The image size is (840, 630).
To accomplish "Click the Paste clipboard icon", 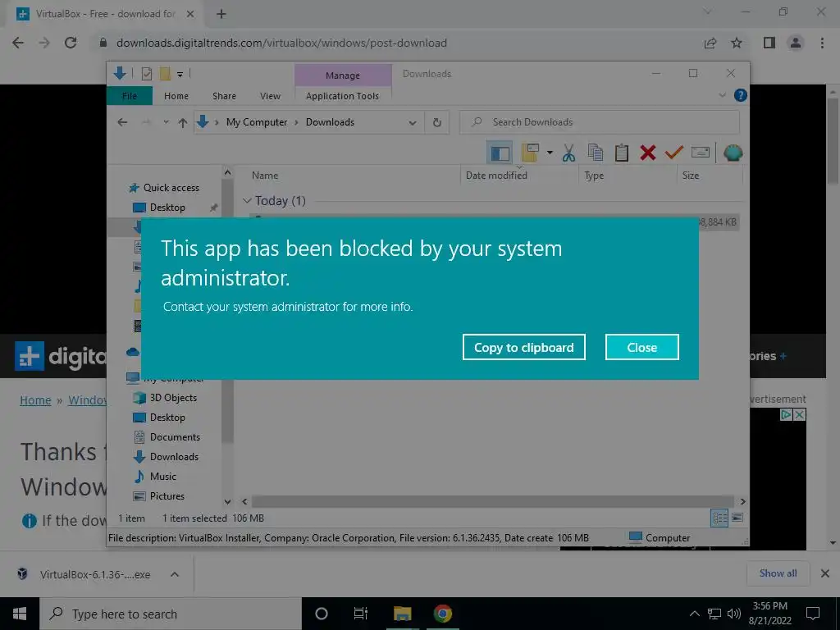I will [x=622, y=153].
